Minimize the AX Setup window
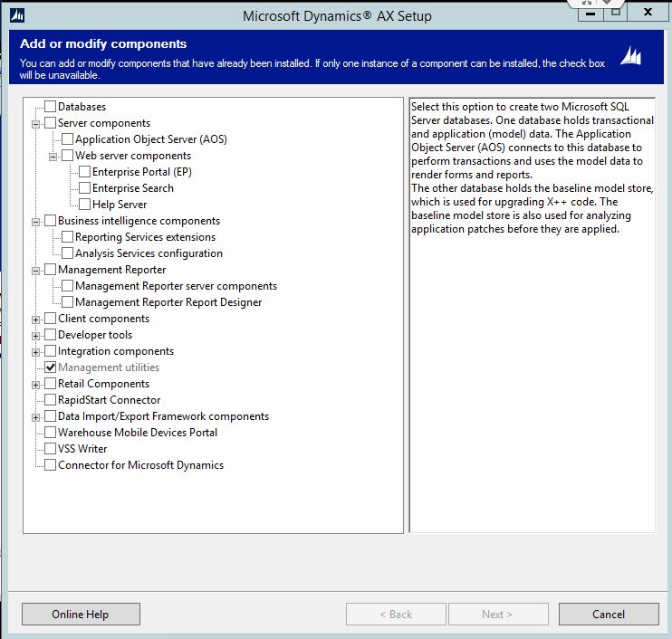This screenshot has height=639, width=672. (590, 13)
